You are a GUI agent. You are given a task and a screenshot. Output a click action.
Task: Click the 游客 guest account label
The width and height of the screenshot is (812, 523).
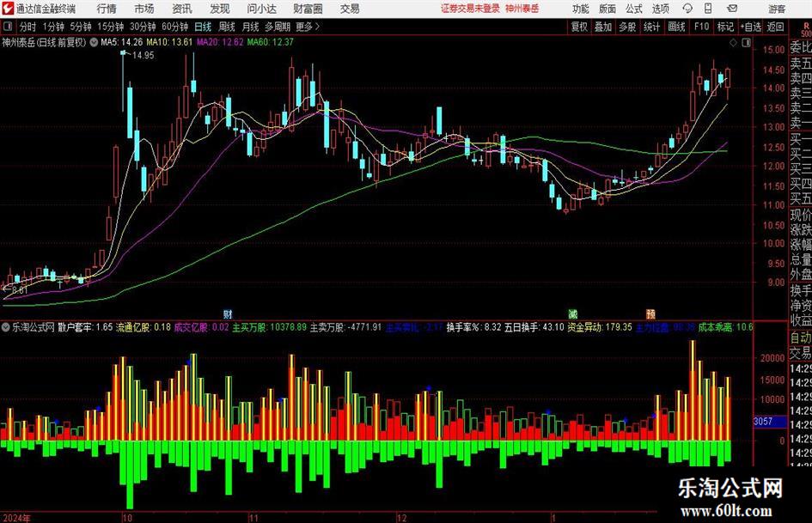(777, 9)
